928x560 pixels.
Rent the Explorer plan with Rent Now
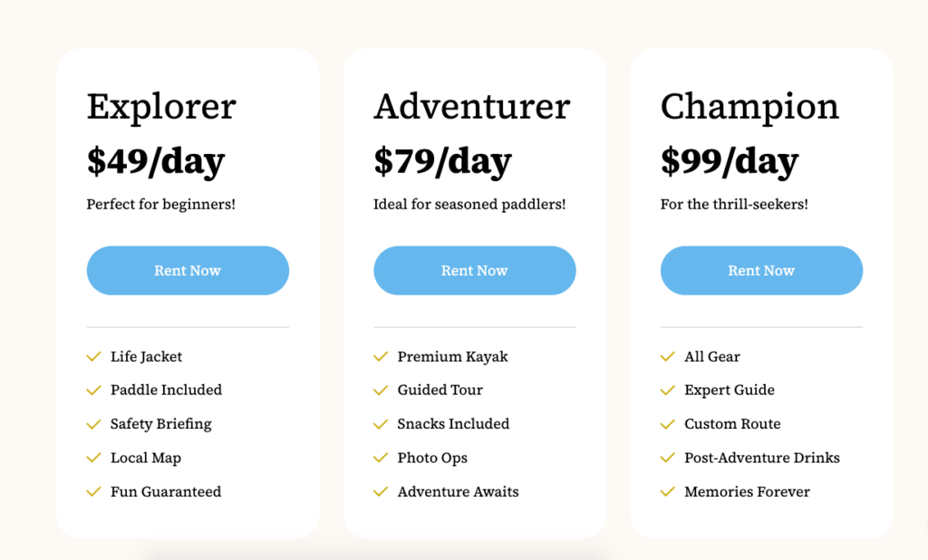[188, 271]
